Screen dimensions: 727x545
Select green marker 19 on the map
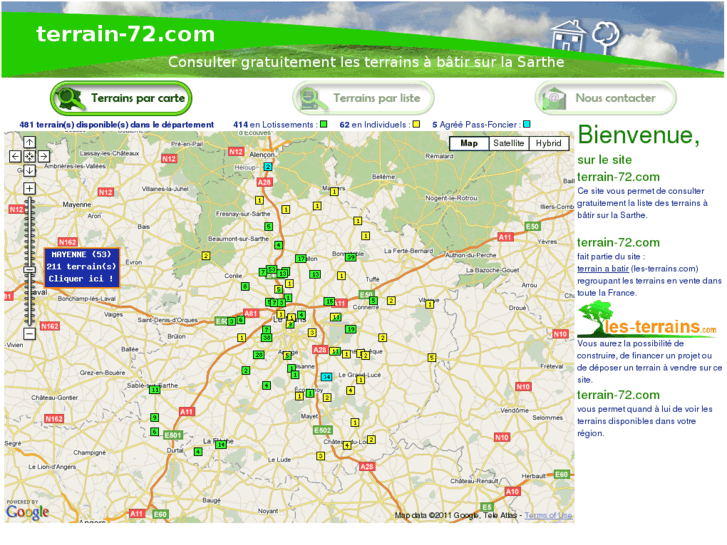click(351, 329)
